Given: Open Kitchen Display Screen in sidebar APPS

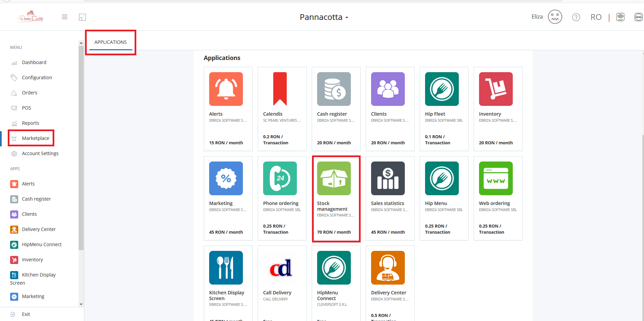Looking at the screenshot, I should pos(33,279).
